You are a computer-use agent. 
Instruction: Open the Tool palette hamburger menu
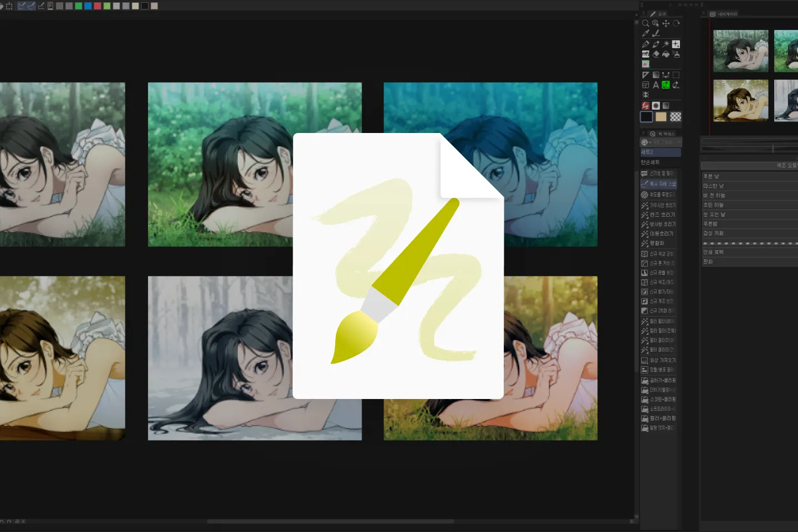tap(643, 14)
